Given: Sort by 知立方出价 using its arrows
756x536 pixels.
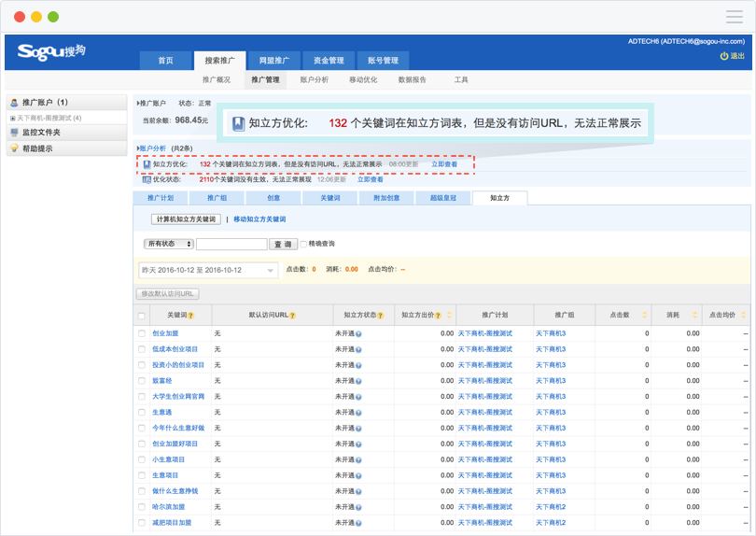Looking at the screenshot, I should (x=449, y=315).
